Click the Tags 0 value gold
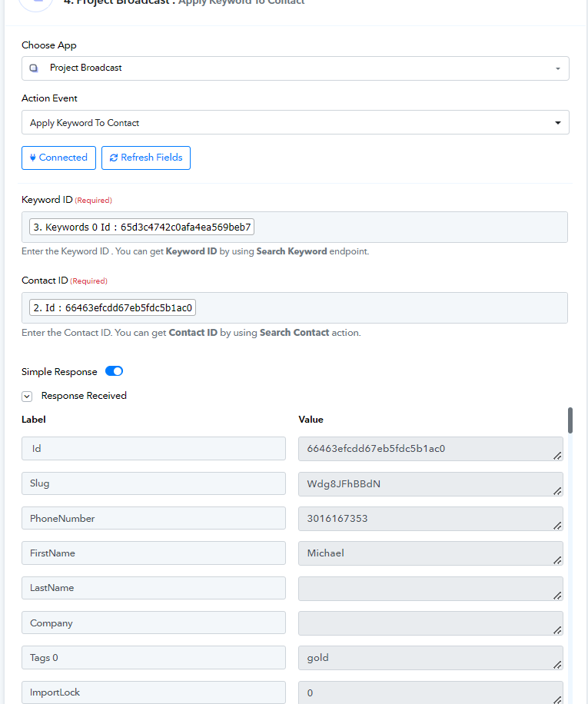588x704 pixels. point(430,658)
